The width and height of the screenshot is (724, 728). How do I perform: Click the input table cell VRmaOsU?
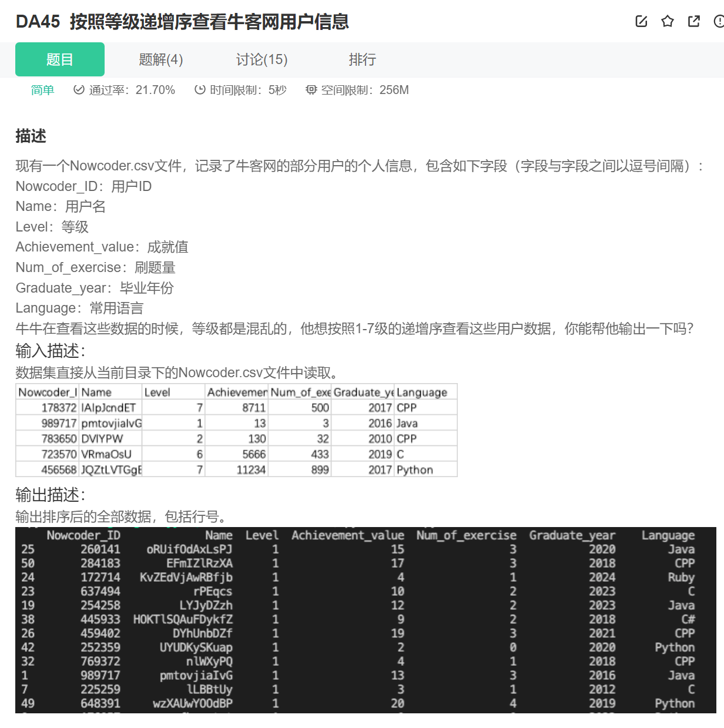coord(110,454)
